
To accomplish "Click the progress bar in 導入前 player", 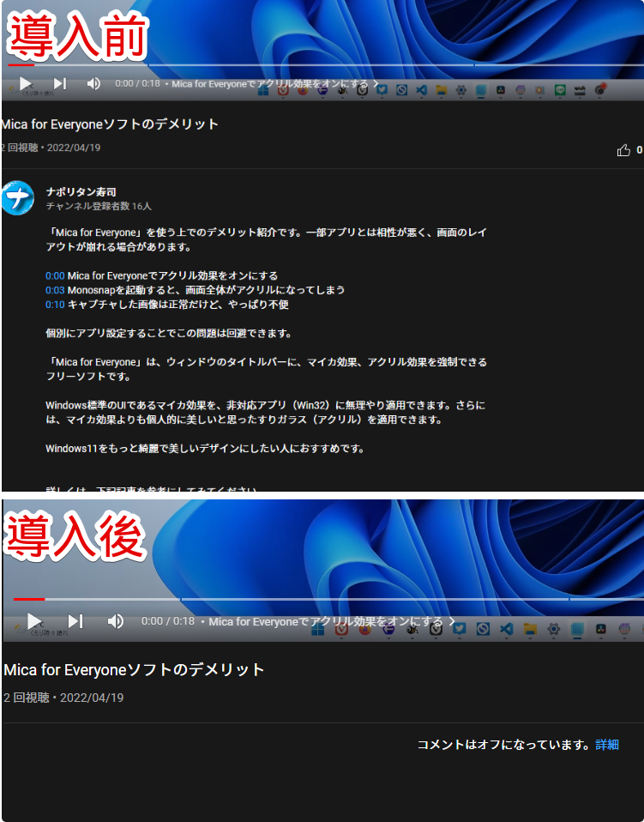I will tap(326, 65).
